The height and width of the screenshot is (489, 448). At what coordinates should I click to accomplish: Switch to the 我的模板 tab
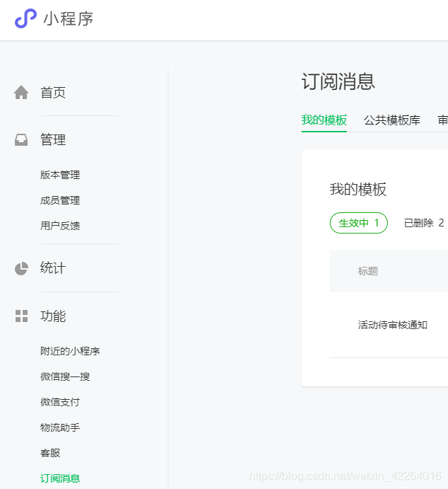(x=324, y=120)
